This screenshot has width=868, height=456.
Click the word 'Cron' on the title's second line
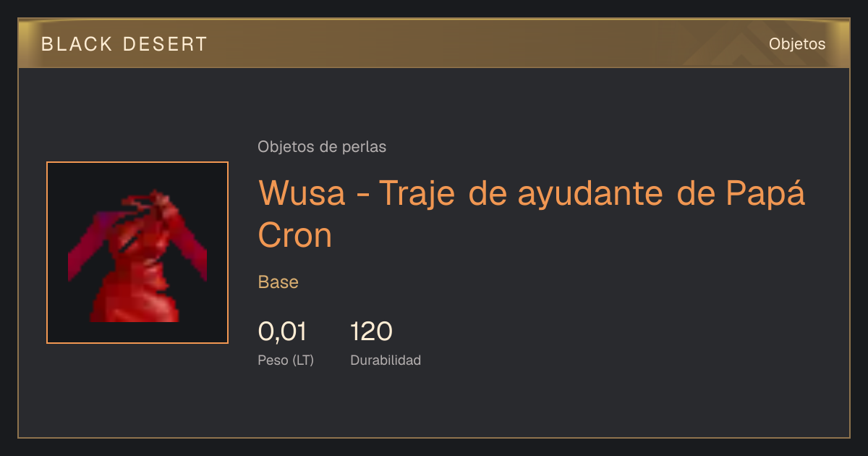point(295,235)
